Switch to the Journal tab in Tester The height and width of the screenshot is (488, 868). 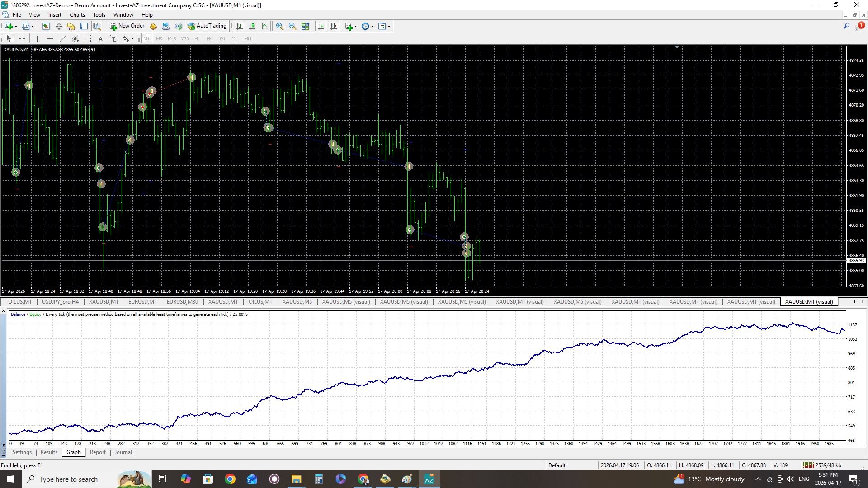click(x=123, y=452)
